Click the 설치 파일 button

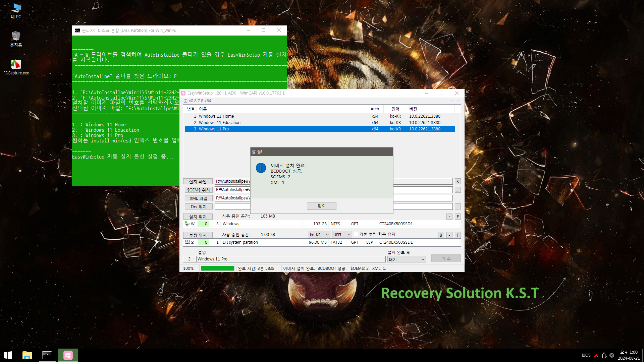[x=198, y=182]
